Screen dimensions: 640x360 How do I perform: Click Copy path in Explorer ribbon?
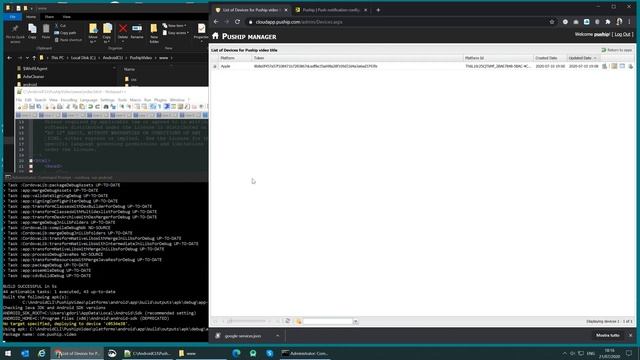pos(65,33)
